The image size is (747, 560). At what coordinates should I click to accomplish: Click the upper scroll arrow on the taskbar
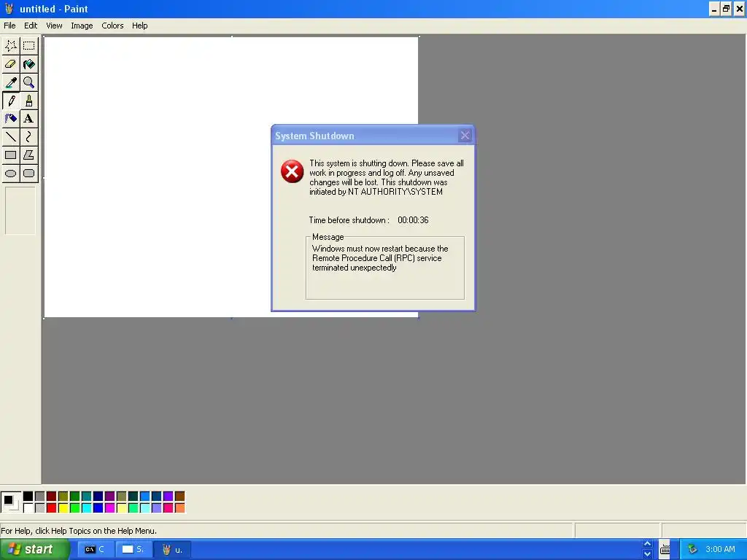pos(647,544)
